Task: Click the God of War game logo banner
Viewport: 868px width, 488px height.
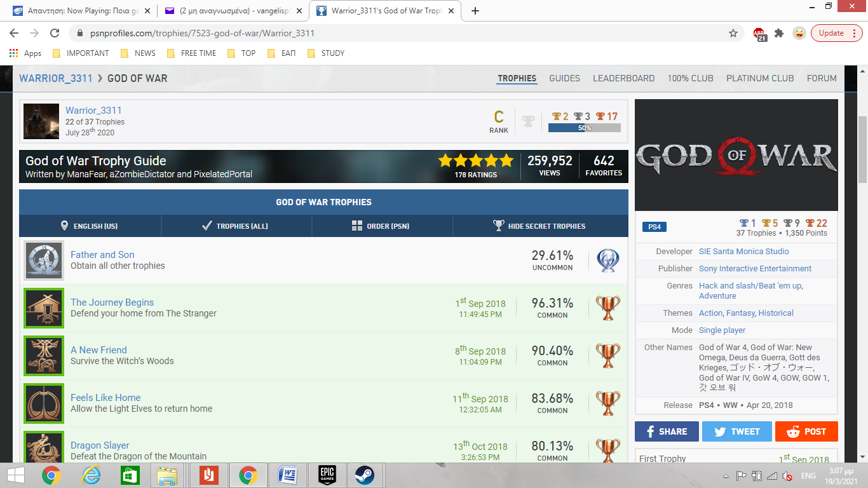Action: (x=736, y=155)
